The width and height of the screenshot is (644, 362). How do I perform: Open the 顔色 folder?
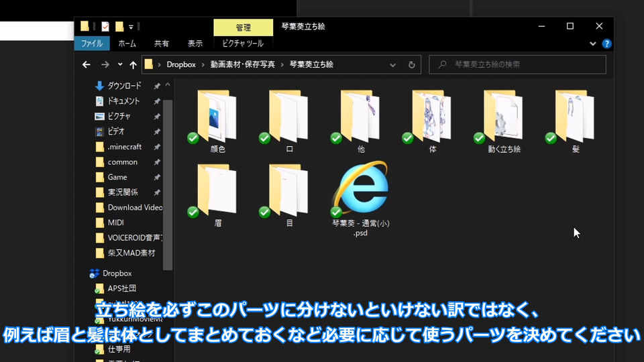point(217,121)
